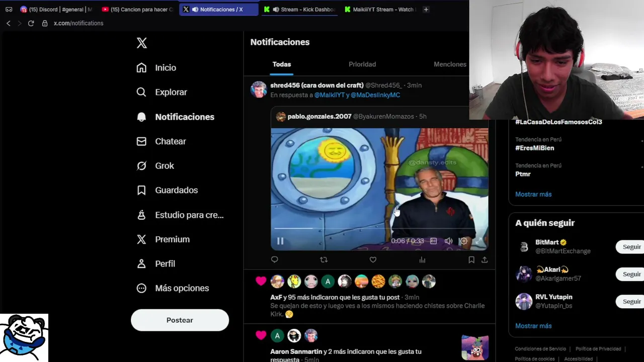Show more follow suggestions Mostrar más

coord(533,326)
